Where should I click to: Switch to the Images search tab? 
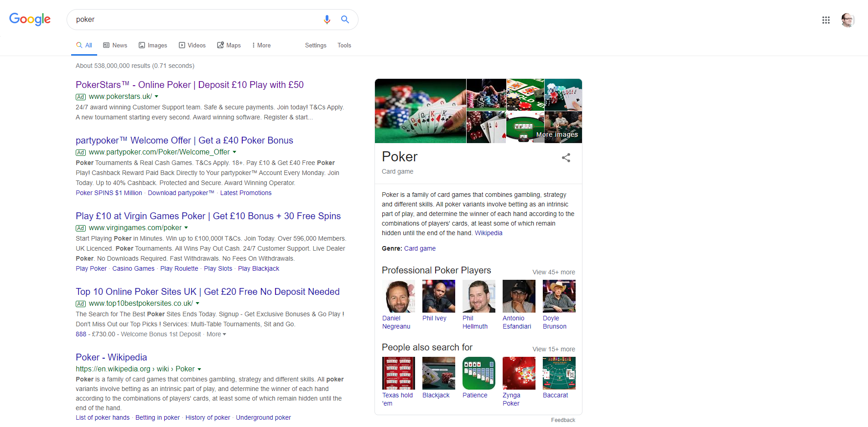(x=153, y=45)
